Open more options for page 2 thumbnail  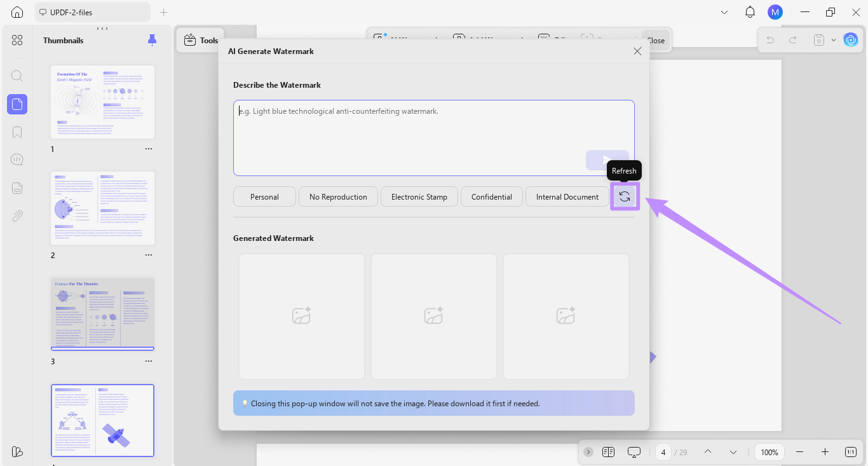click(x=149, y=255)
